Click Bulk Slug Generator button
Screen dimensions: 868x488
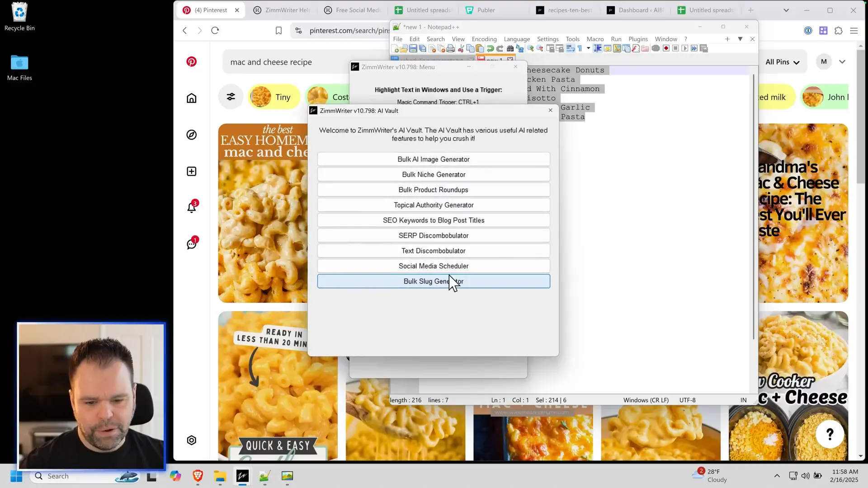click(434, 281)
